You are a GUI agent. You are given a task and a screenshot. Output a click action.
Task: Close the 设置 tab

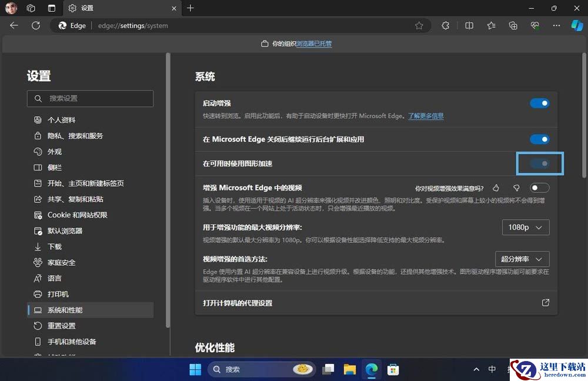tap(174, 8)
